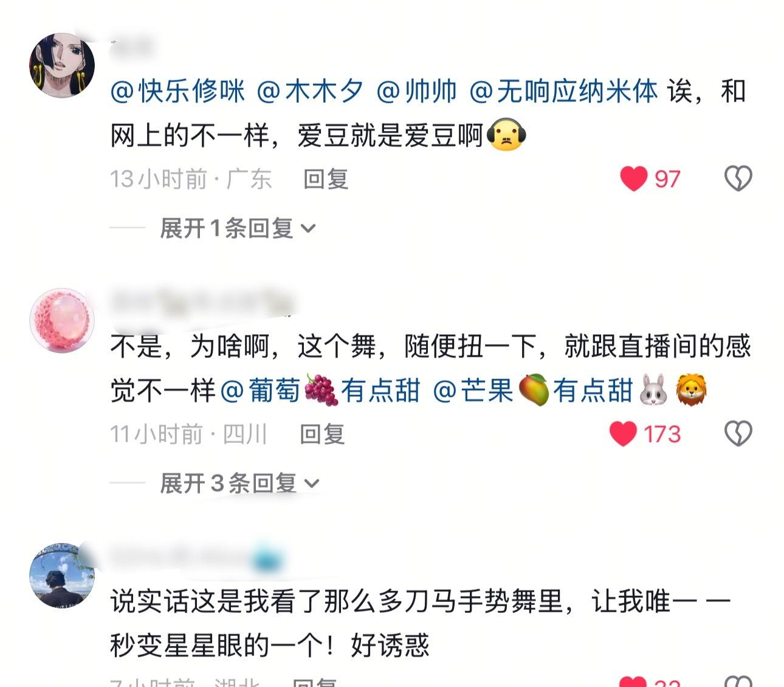Open the @芒果有点甜 mention

pyautogui.click(x=532, y=390)
